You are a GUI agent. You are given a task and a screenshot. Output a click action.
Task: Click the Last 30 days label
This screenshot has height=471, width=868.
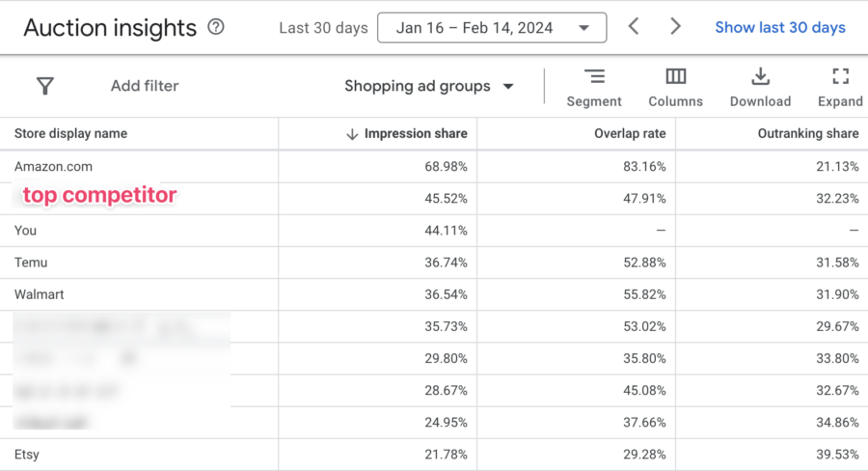click(x=323, y=28)
